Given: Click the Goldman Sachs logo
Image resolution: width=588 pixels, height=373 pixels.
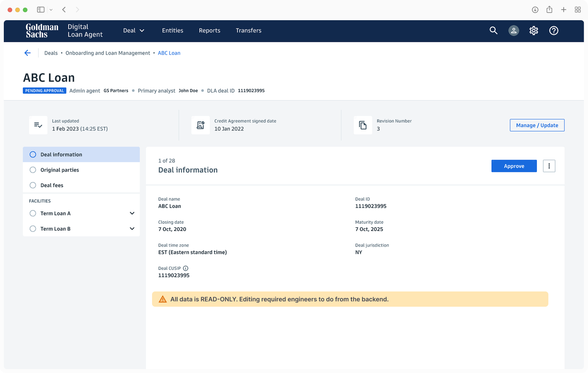Looking at the screenshot, I should pos(42,30).
